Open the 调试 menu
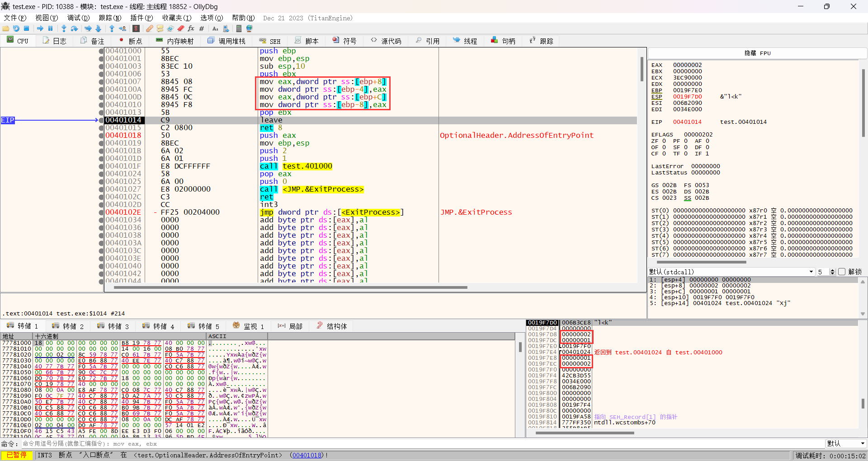 79,18
